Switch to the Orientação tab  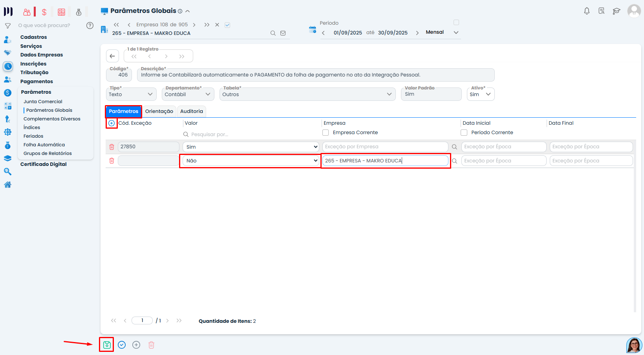[x=159, y=111]
